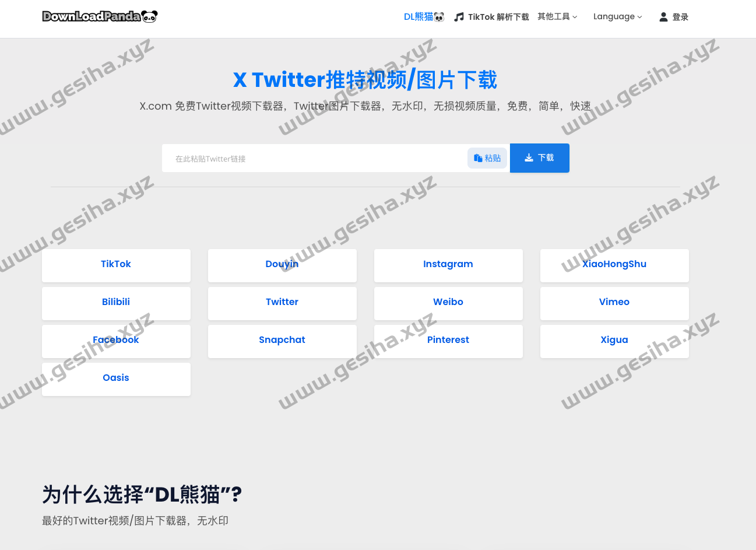Screen dimensions: 756x550
Task: Select the Weibo downloader card
Action: pos(448,302)
